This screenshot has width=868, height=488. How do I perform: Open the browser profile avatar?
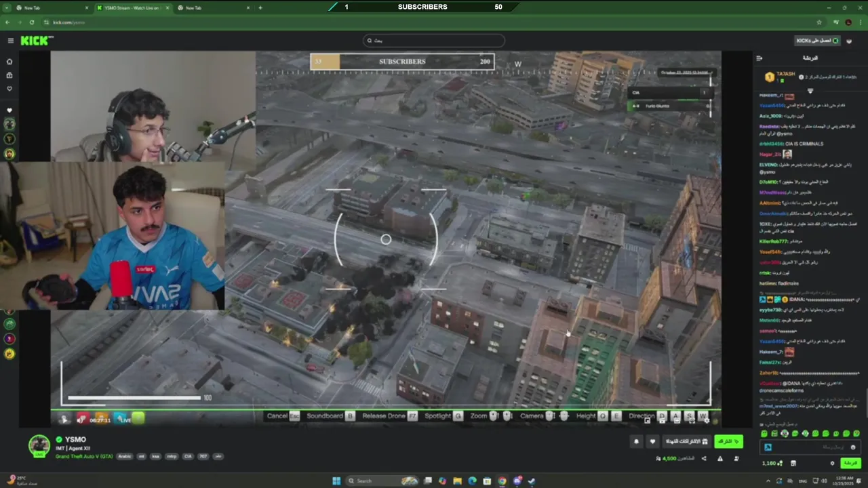848,22
